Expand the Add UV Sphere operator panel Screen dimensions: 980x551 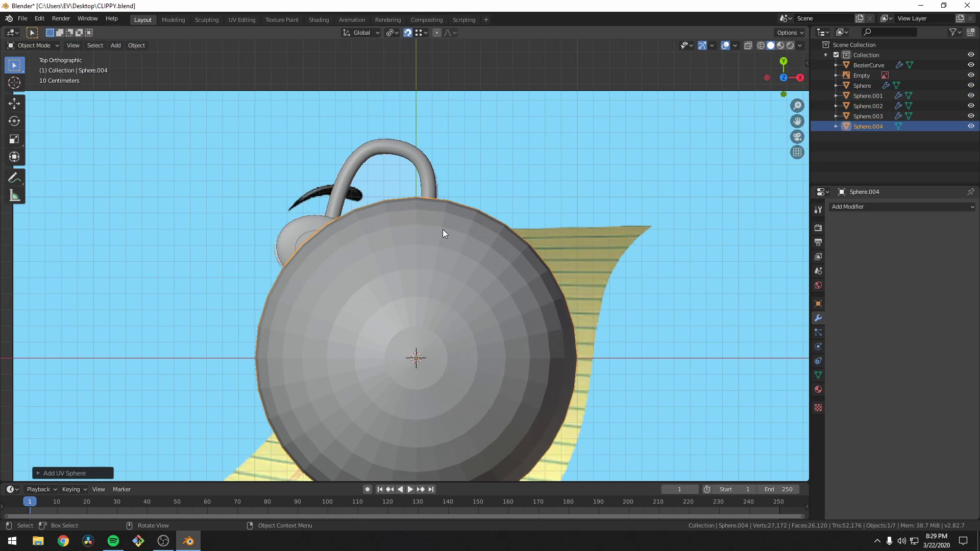click(x=38, y=473)
